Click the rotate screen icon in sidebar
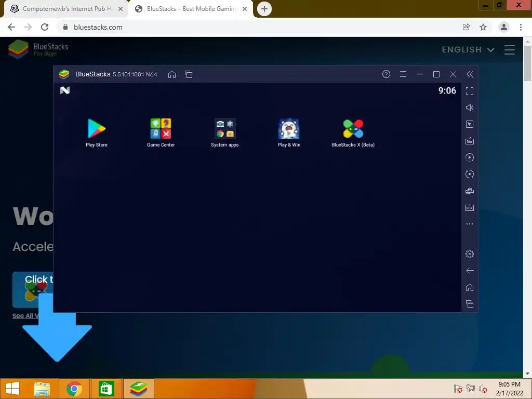 [470, 174]
